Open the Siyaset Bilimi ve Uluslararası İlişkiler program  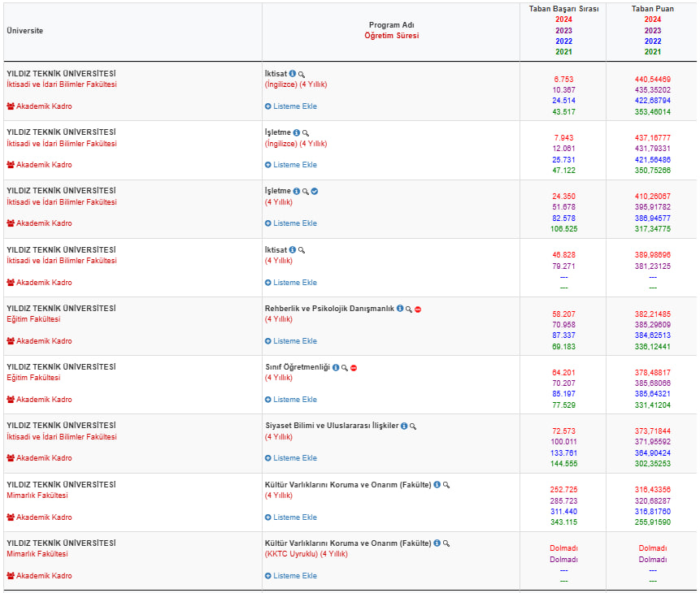(332, 426)
